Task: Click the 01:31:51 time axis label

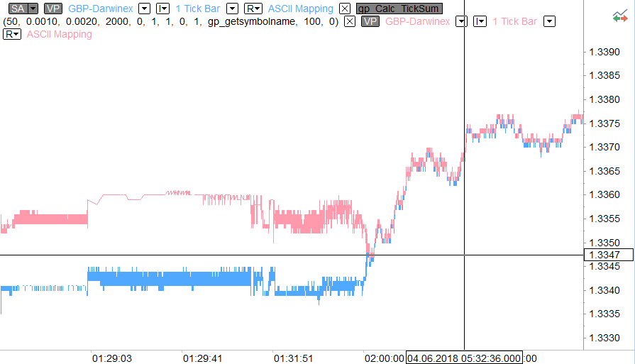Action: (293, 358)
